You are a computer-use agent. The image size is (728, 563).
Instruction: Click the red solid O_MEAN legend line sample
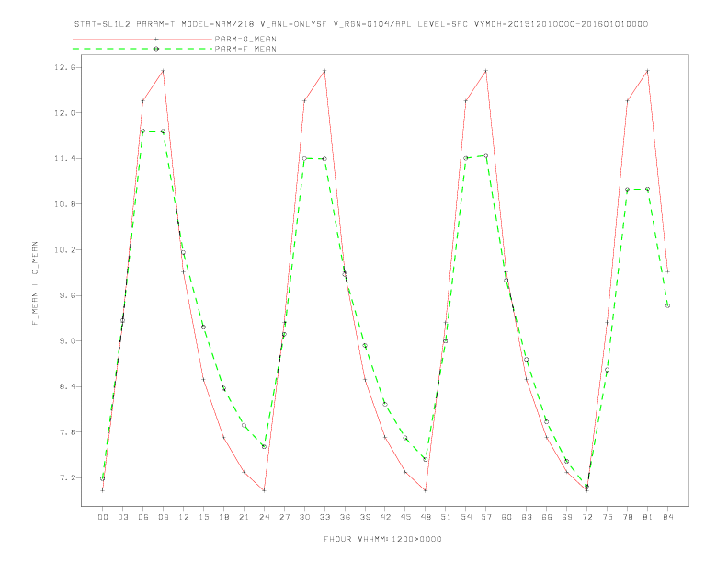142,39
